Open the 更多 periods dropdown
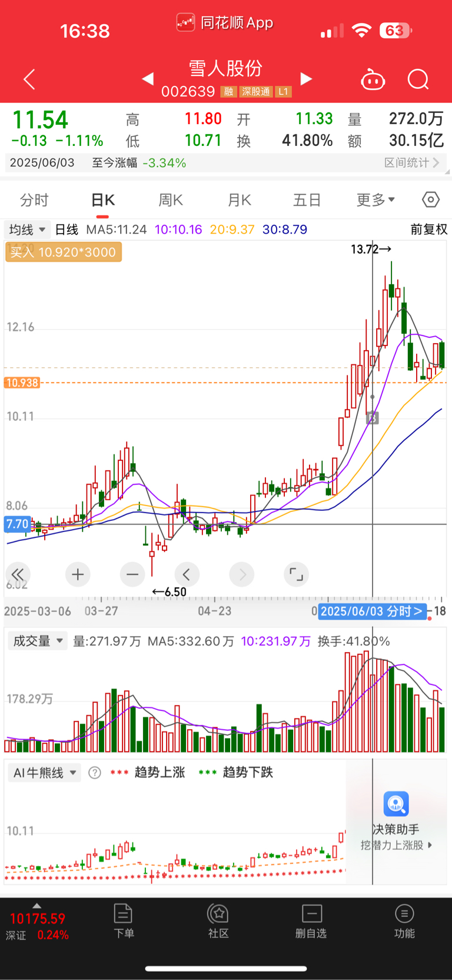The image size is (452, 980). coord(375,200)
